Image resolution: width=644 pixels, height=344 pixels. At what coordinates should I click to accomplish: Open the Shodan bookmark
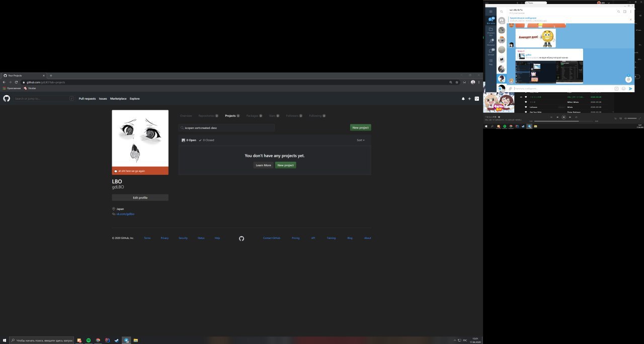[x=30, y=88]
